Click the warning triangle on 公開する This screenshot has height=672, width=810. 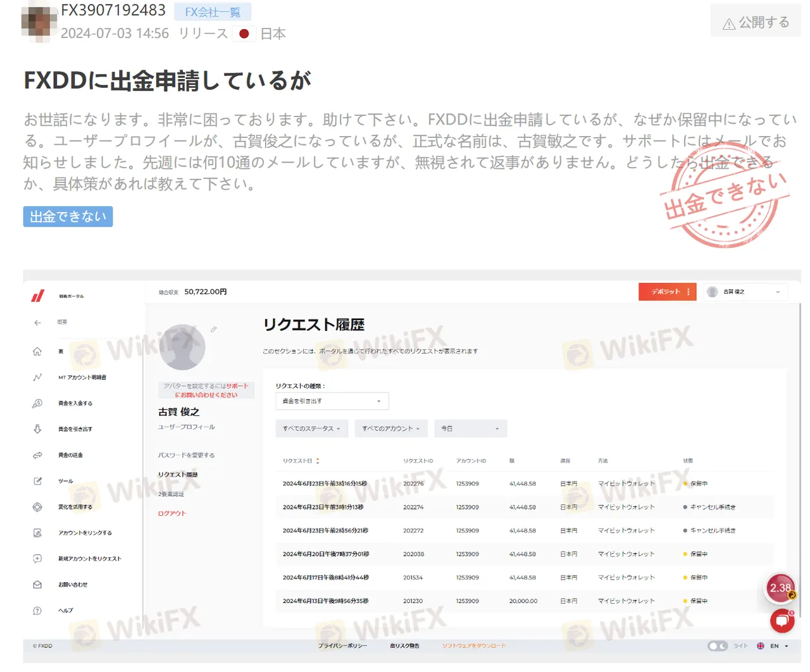tap(729, 23)
